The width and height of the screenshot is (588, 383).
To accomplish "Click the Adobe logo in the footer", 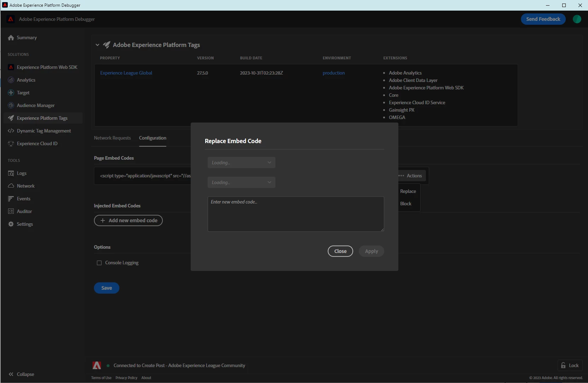I will click(97, 365).
